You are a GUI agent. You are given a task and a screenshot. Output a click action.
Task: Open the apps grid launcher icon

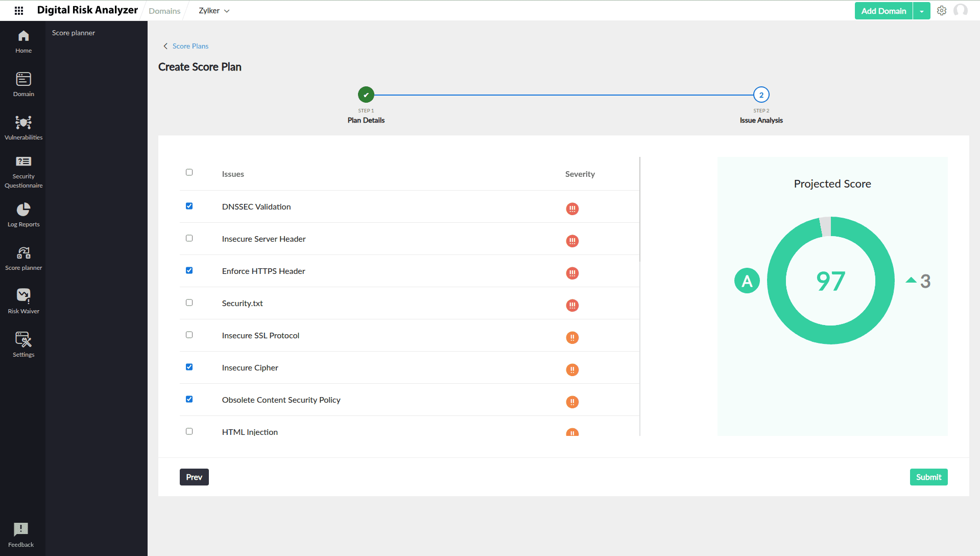coord(19,11)
